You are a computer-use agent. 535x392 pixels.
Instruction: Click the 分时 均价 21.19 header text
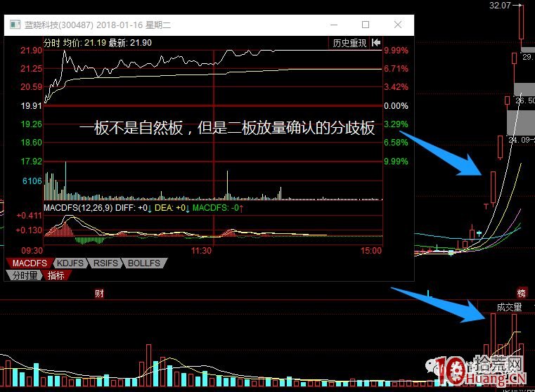pos(75,43)
